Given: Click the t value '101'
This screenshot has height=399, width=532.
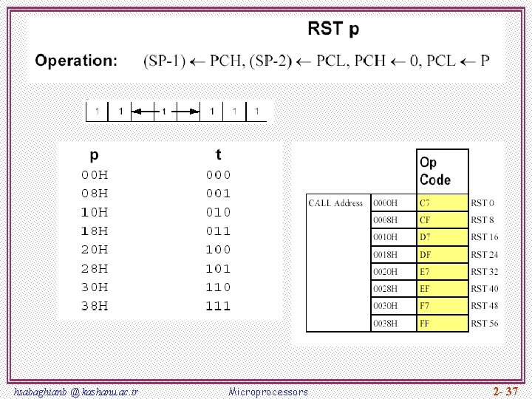Looking at the screenshot, I should [x=219, y=269].
